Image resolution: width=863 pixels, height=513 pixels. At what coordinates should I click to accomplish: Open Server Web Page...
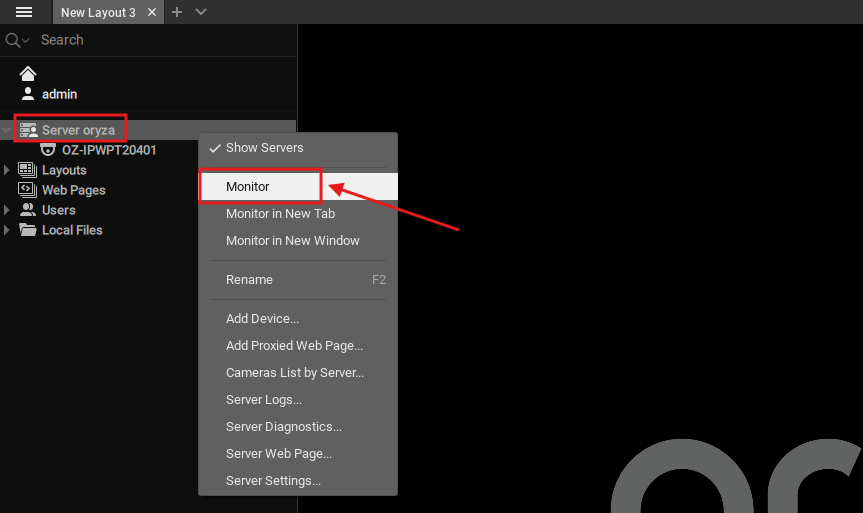[298, 454]
